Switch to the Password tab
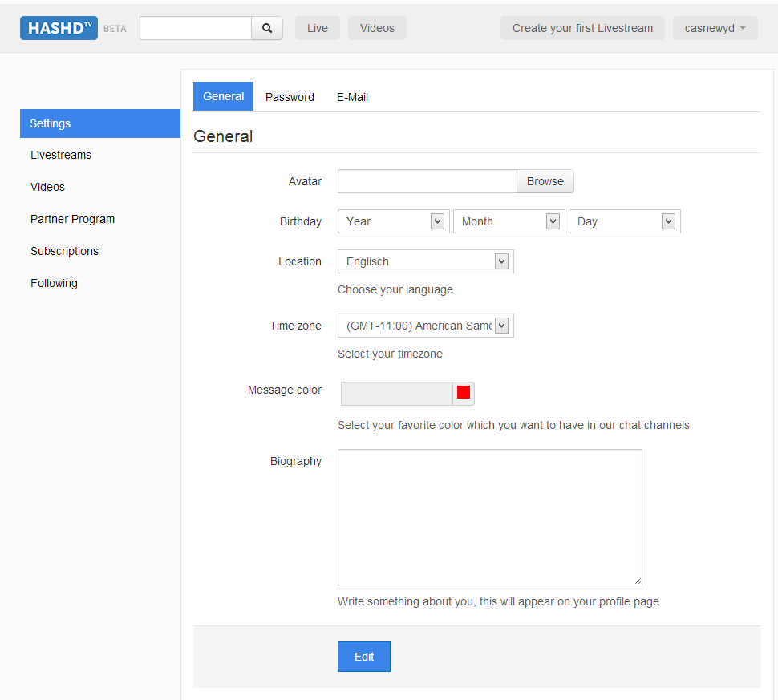 click(290, 97)
